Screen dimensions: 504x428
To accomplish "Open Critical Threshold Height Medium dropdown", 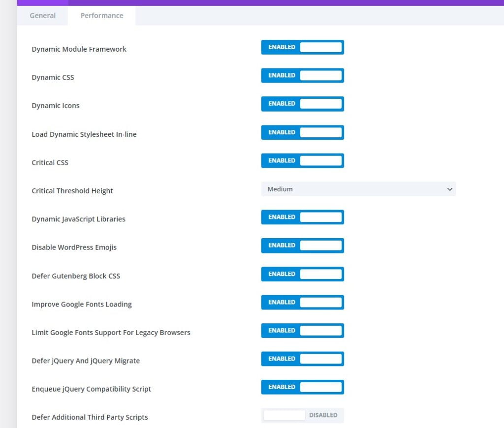I will (358, 189).
